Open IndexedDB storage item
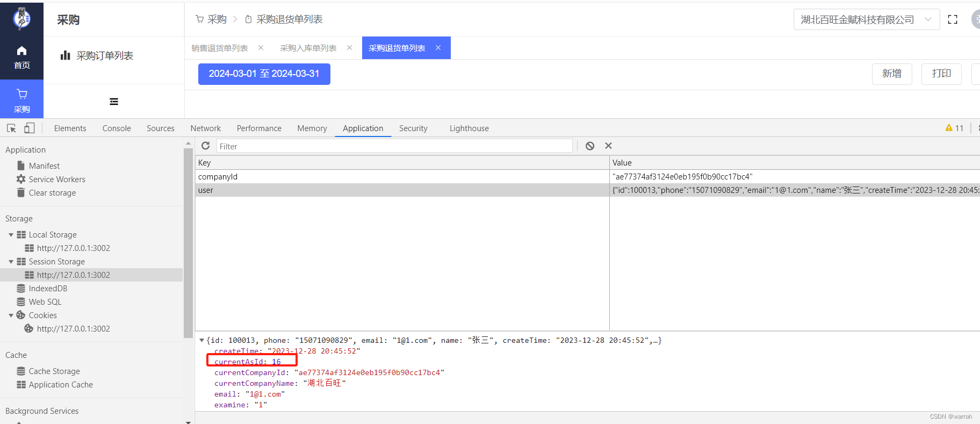The width and height of the screenshot is (980, 424). click(x=48, y=288)
